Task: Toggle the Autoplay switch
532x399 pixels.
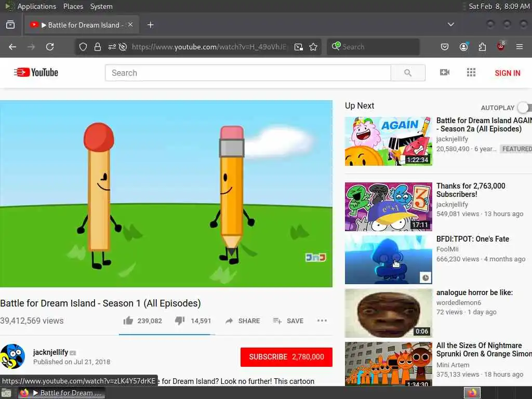Action: pyautogui.click(x=524, y=108)
